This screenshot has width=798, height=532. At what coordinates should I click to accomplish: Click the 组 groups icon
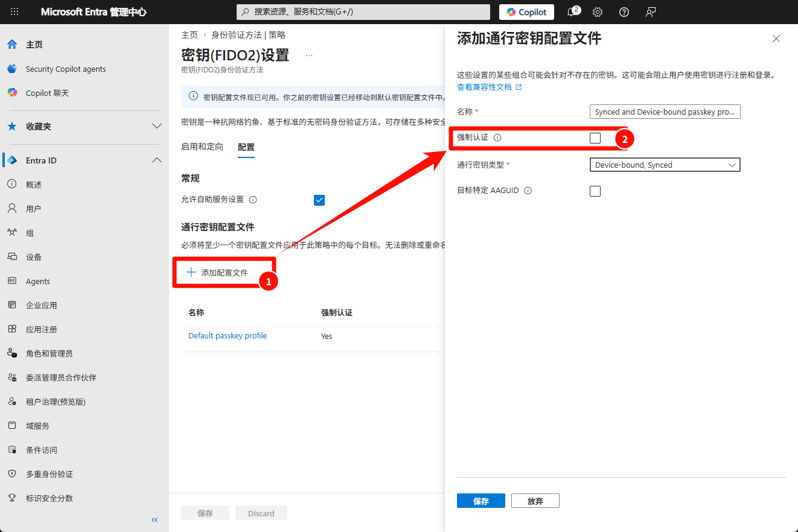point(12,233)
